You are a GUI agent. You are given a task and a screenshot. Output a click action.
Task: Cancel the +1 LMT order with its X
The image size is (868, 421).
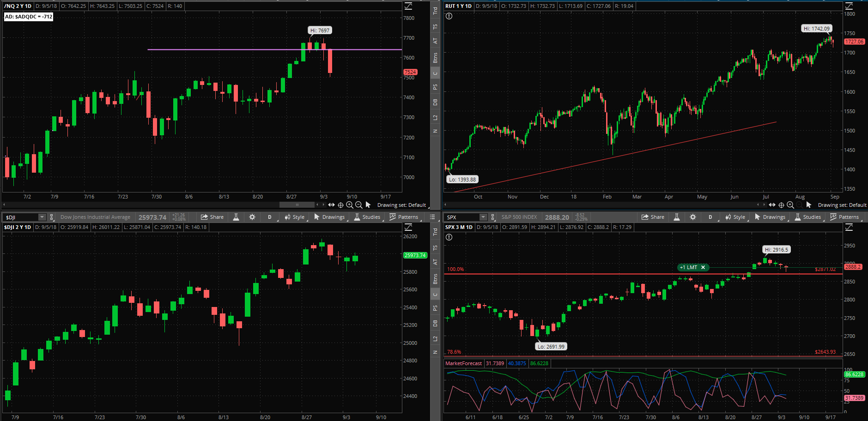(x=703, y=267)
